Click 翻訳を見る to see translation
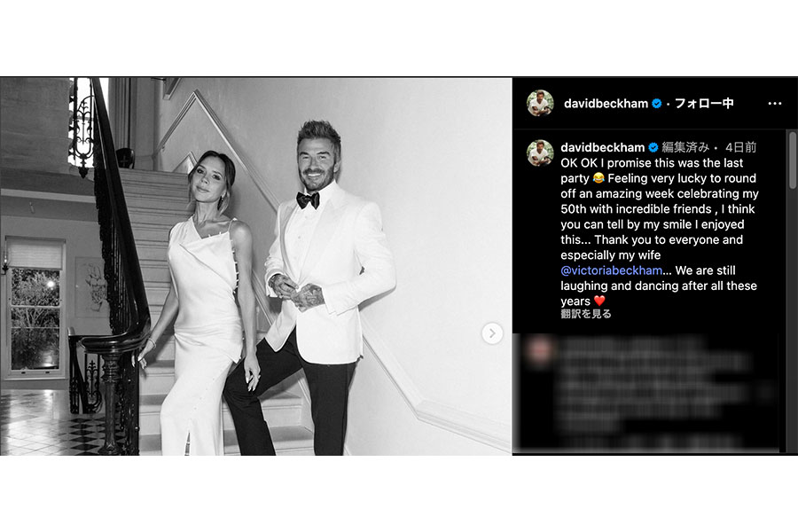The width and height of the screenshot is (798, 532). click(x=586, y=314)
